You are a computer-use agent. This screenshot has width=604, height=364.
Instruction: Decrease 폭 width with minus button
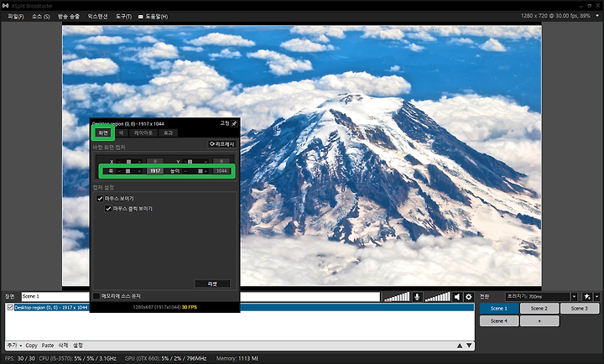pyautogui.click(x=119, y=171)
